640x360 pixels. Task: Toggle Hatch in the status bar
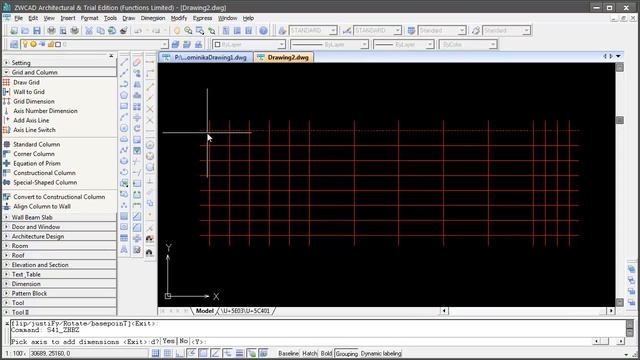point(310,353)
